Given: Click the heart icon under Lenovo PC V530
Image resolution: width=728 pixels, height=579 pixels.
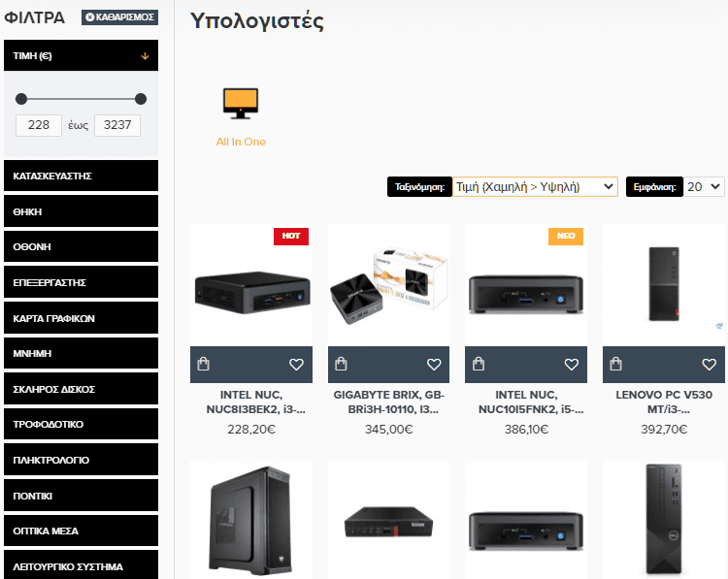Looking at the screenshot, I should point(709,365).
